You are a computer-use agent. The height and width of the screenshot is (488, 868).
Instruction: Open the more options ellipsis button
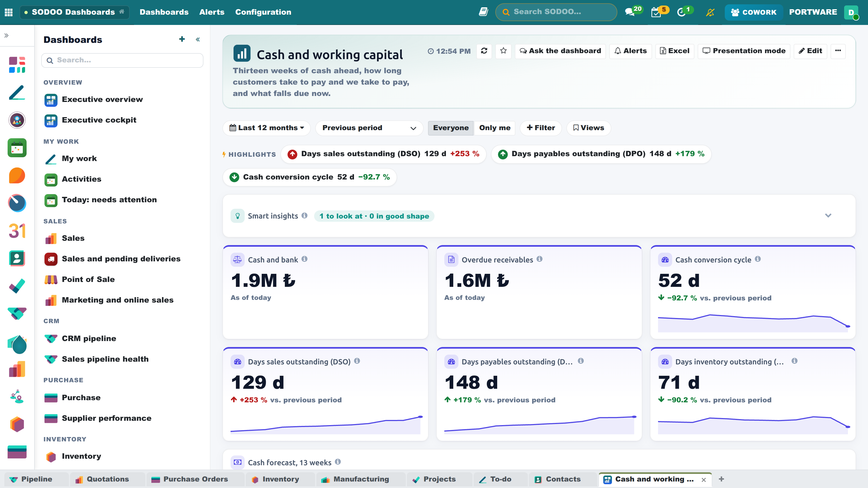[x=838, y=51]
